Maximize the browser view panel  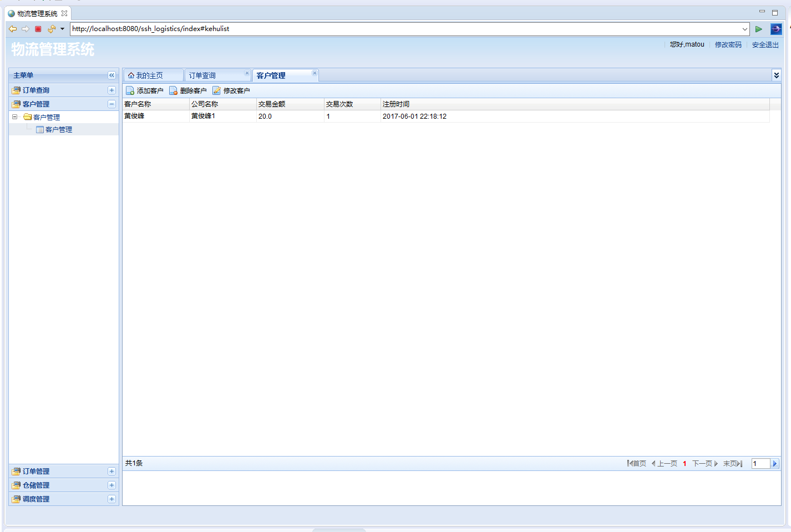click(x=775, y=12)
